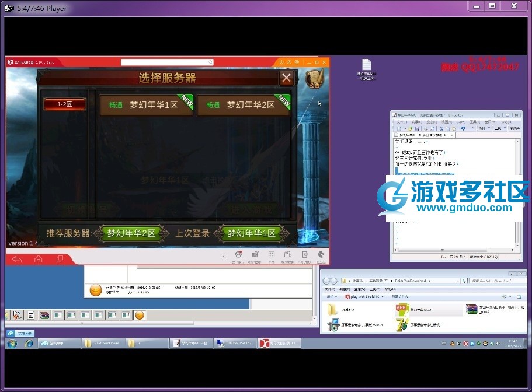This screenshot has height=392, width=532.
Task: Click the Cut scissors icon in EmEditor
Action: [x=441, y=128]
